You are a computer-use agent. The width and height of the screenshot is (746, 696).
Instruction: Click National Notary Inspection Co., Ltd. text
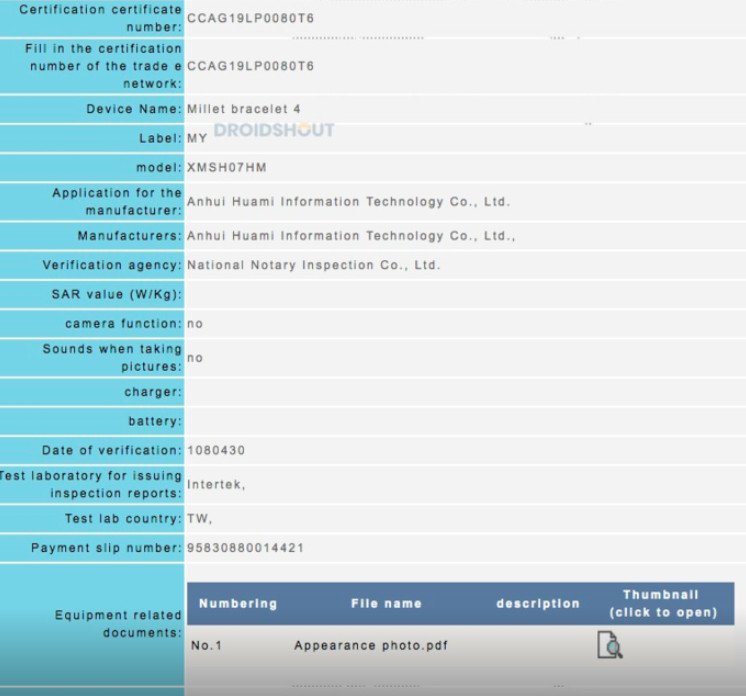coord(314,265)
